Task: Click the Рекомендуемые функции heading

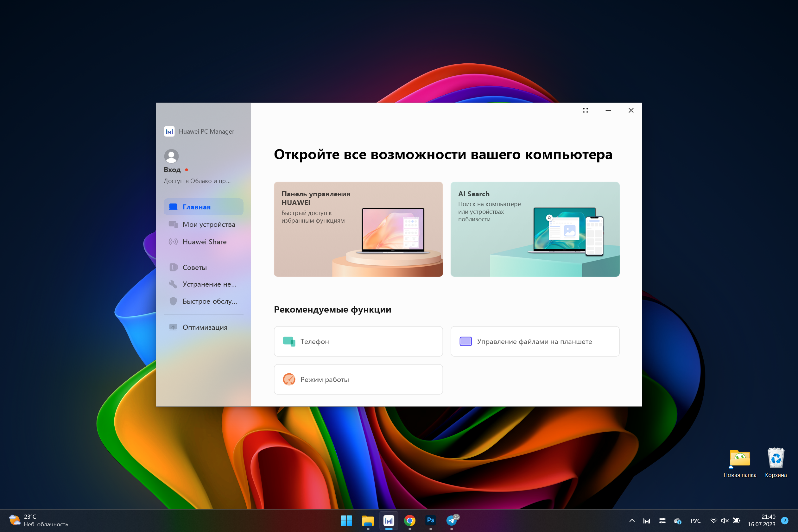Action: [332, 309]
